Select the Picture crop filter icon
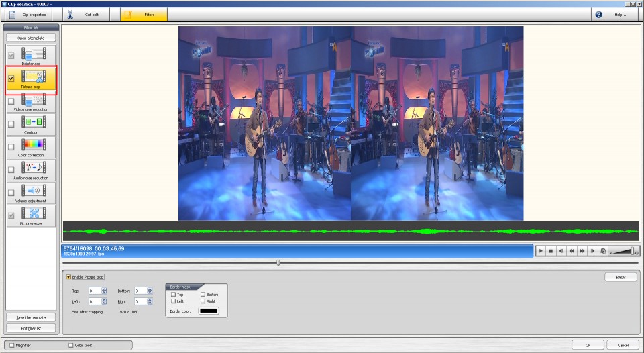 (x=34, y=77)
